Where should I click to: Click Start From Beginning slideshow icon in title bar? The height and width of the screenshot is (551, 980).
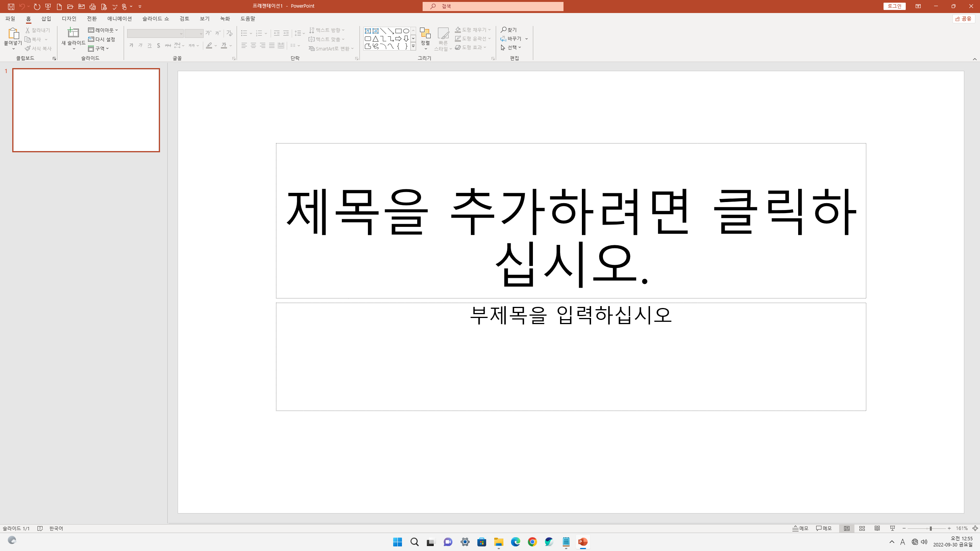pyautogui.click(x=48, y=7)
